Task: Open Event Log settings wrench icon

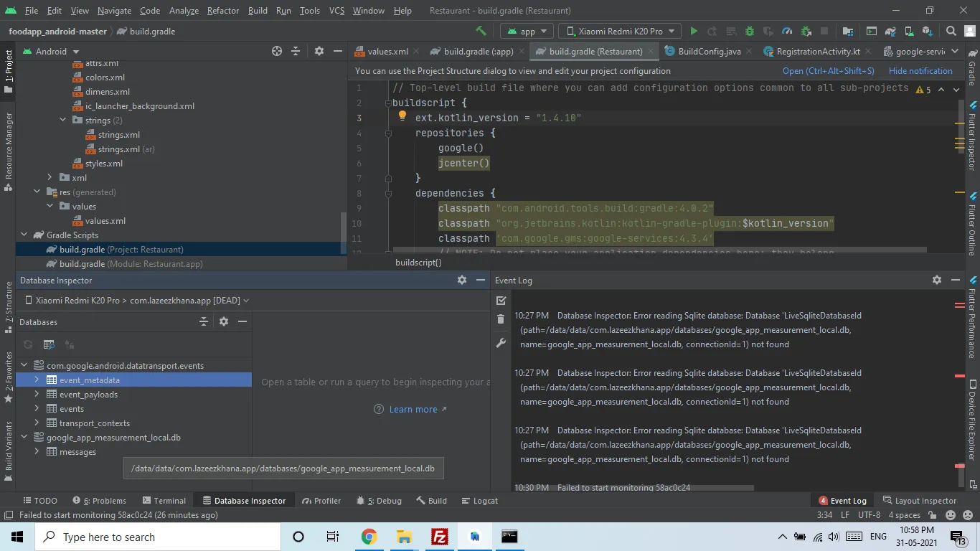Action: 501,343
